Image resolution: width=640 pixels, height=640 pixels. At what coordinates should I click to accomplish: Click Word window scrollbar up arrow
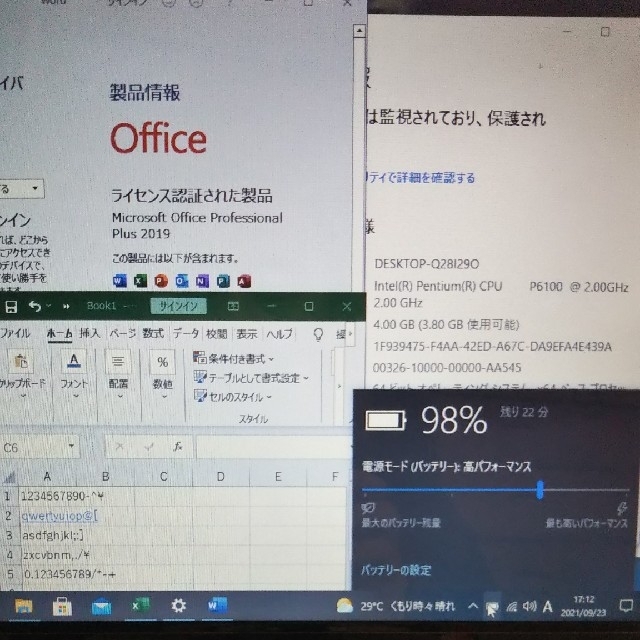pyautogui.click(x=359, y=31)
